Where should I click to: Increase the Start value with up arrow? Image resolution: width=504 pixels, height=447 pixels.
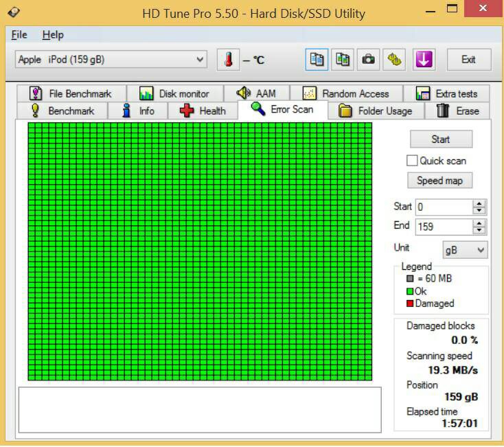[x=479, y=203]
